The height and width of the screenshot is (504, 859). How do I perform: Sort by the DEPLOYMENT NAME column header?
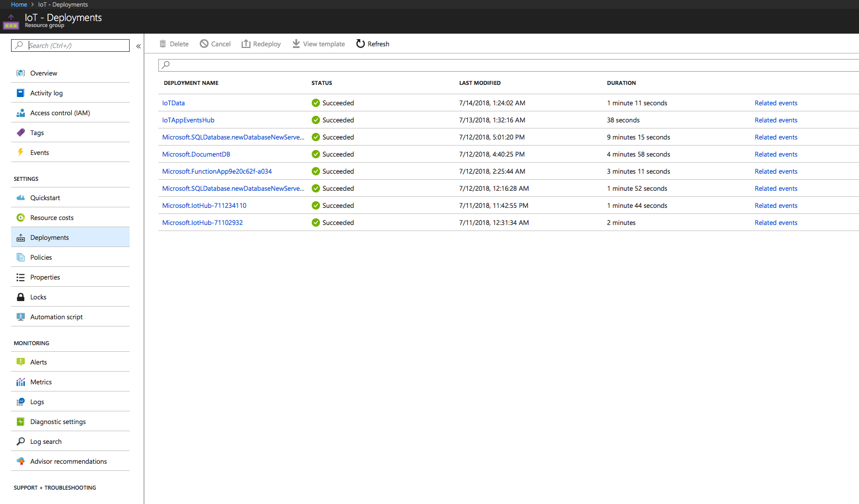coord(191,83)
